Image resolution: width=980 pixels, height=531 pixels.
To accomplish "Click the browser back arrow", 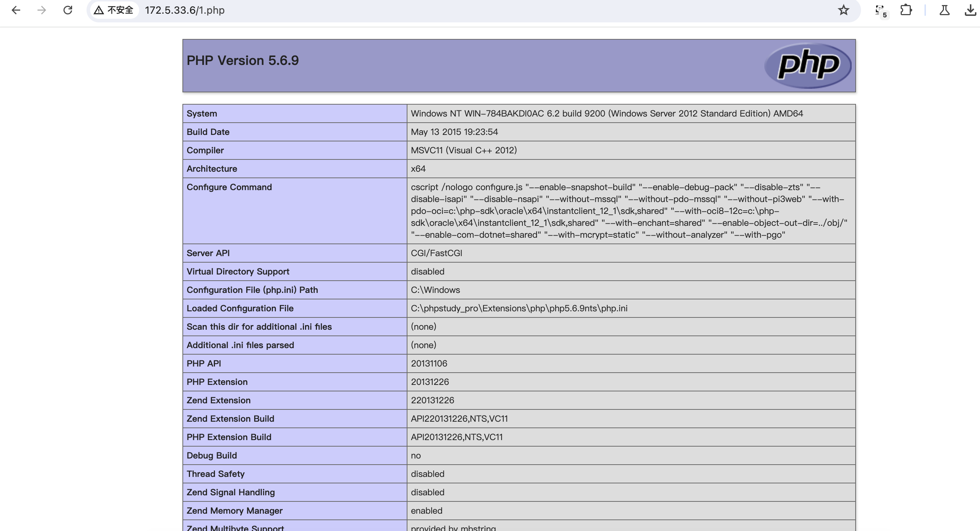I will tap(16, 10).
